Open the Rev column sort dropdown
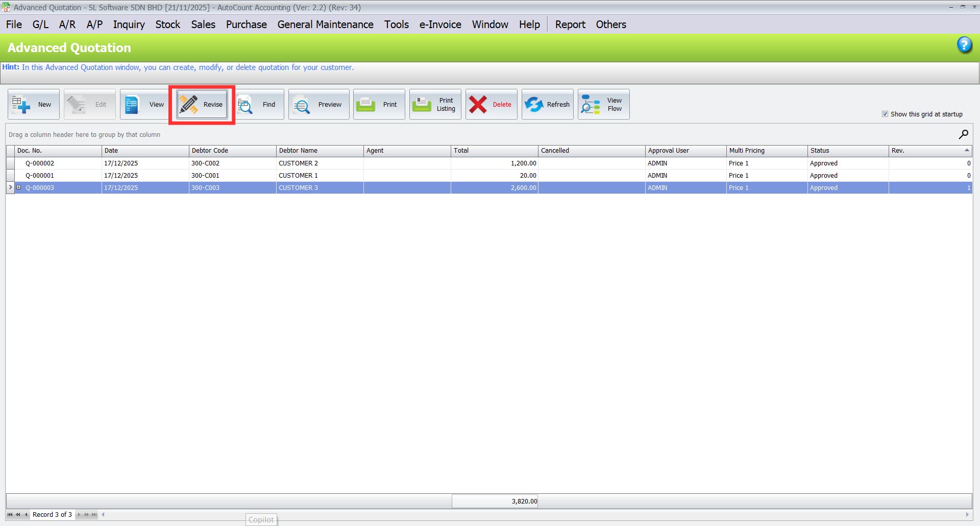This screenshot has width=980, height=526. pyautogui.click(x=967, y=150)
